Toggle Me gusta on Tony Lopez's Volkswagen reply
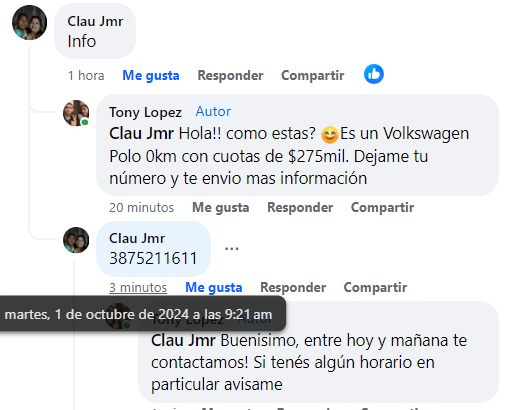 coord(220,208)
